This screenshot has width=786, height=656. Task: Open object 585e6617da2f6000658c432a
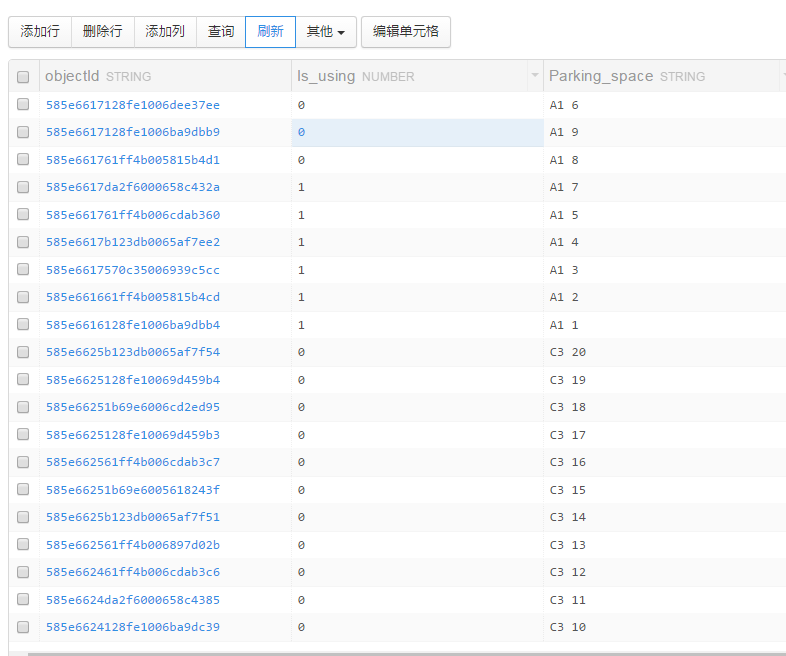[133, 187]
